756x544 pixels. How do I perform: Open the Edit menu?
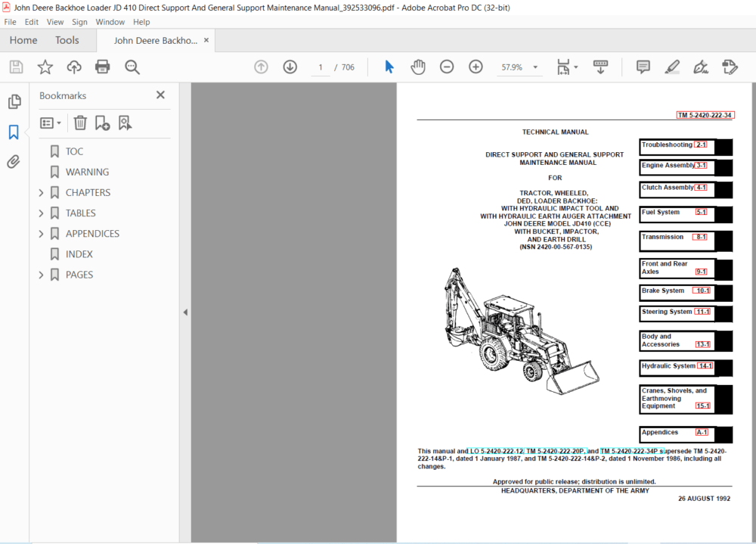tap(31, 22)
